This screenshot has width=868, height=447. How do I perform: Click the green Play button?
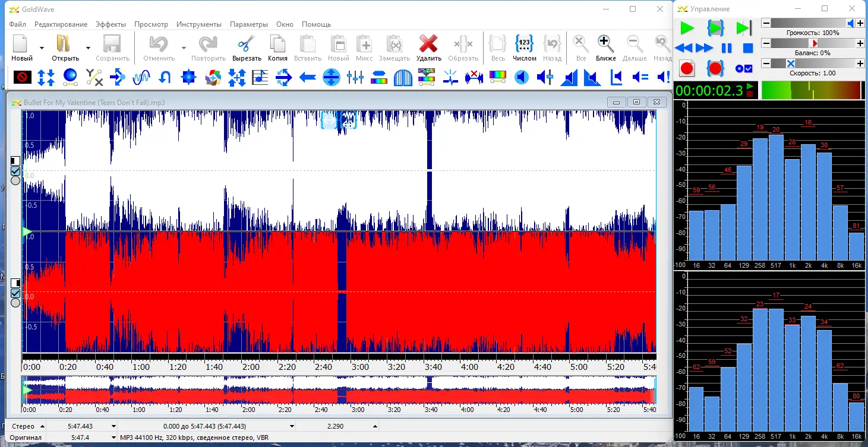point(687,27)
